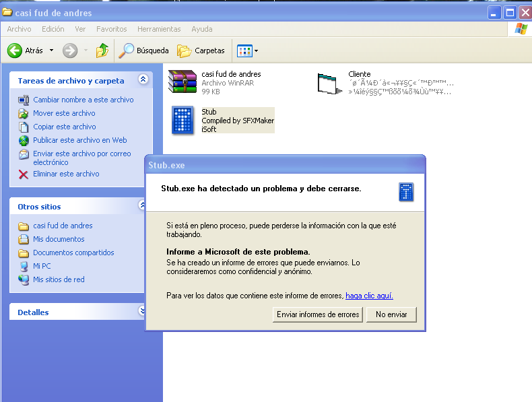Click Publicar este archivo en Web link
This screenshot has width=532, height=402.
click(79, 140)
